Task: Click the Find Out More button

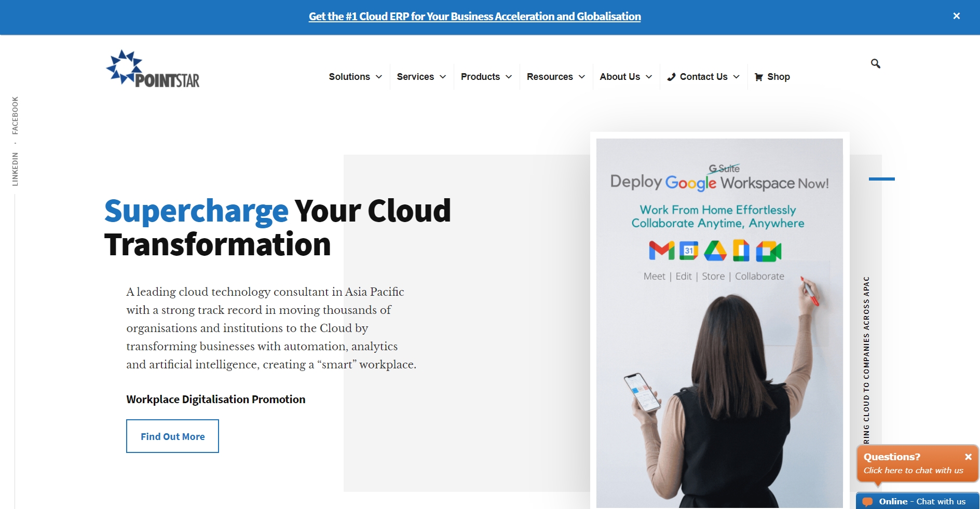Action: [x=172, y=436]
